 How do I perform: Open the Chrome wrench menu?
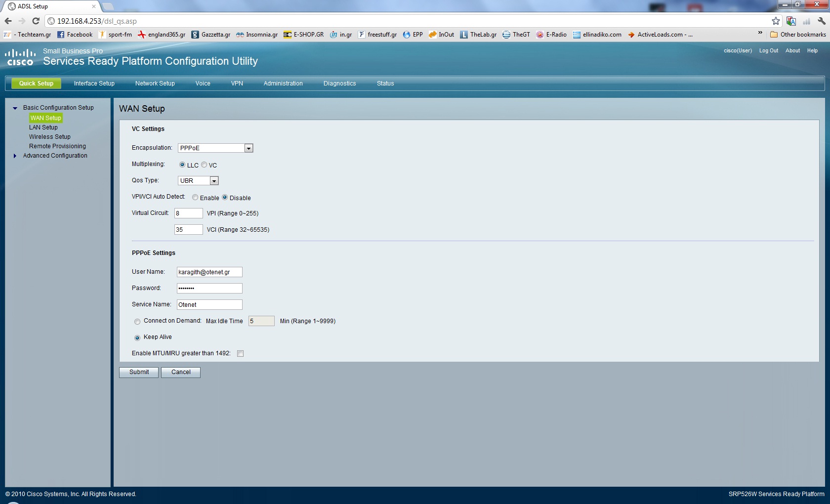(822, 21)
